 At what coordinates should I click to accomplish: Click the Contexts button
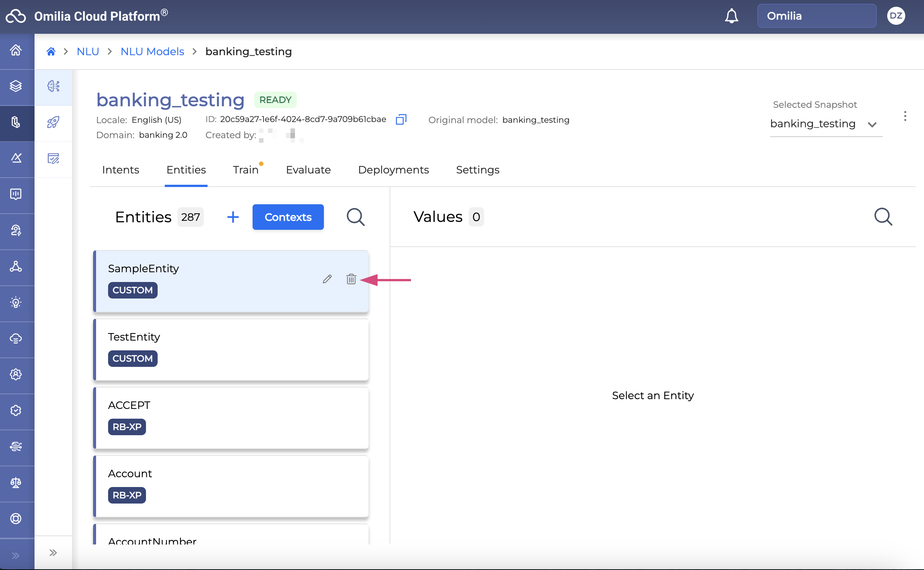pyautogui.click(x=288, y=217)
